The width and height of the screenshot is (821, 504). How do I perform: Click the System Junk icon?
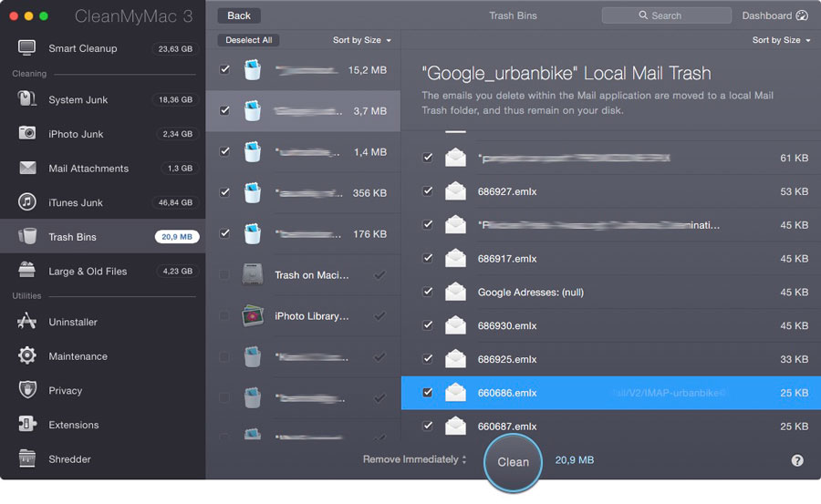tap(26, 99)
